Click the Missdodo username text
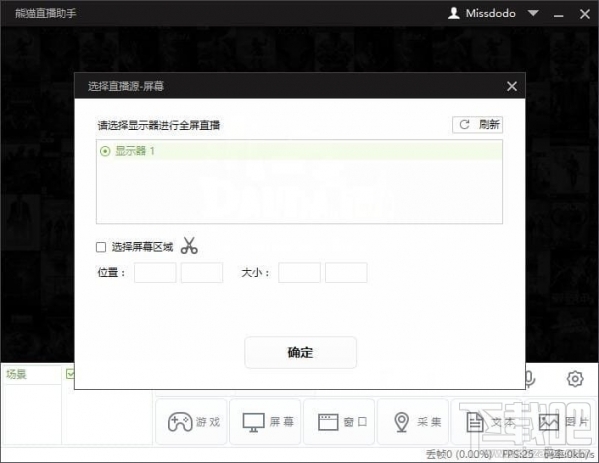Screen dimensions: 599x463 click(x=491, y=13)
